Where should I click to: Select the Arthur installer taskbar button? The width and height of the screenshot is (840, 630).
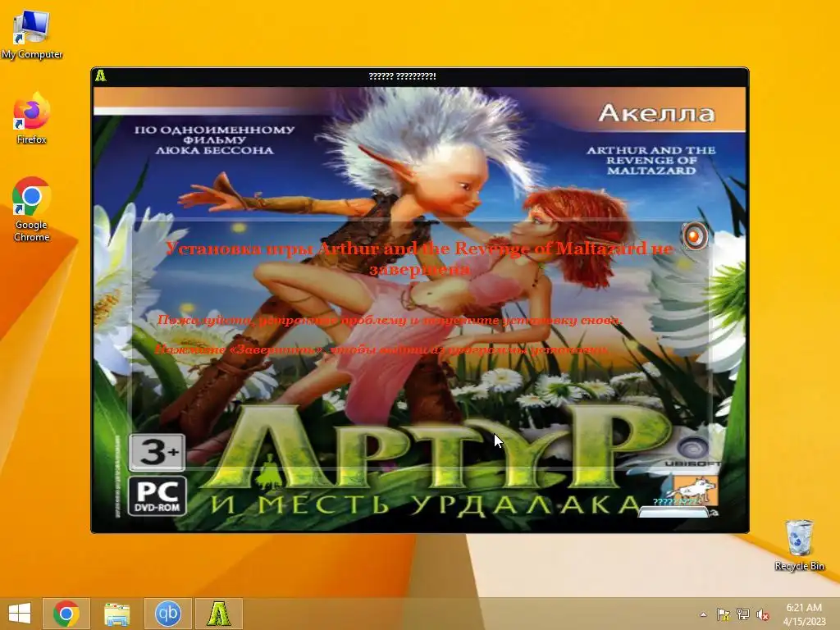(x=218, y=614)
